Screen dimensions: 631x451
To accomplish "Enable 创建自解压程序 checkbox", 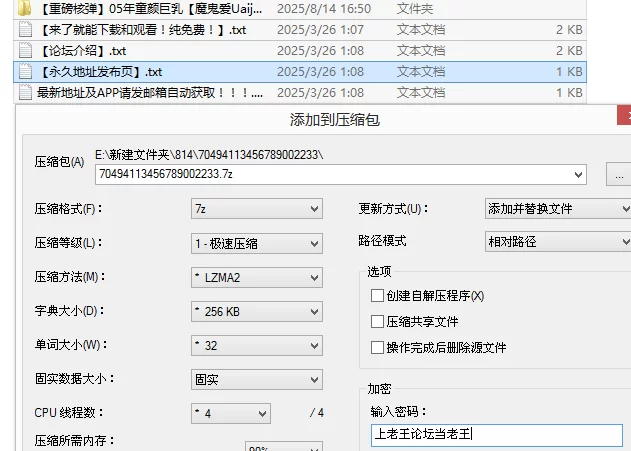I will [x=377, y=296].
